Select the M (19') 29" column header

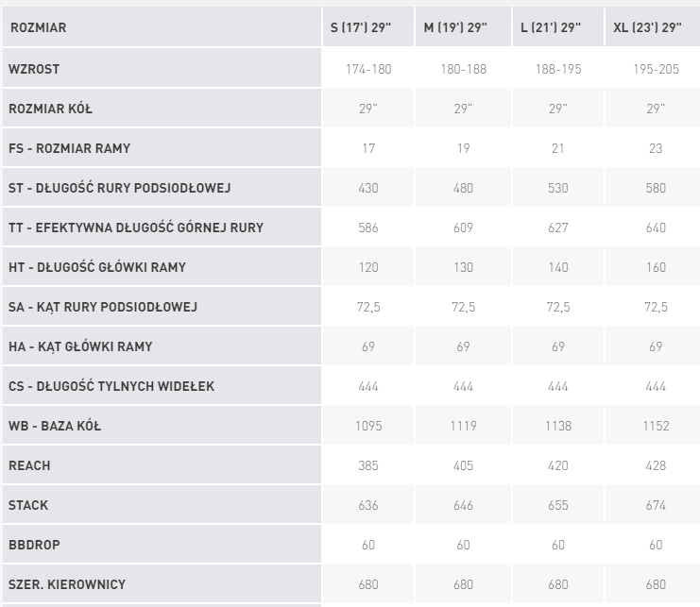(x=455, y=28)
